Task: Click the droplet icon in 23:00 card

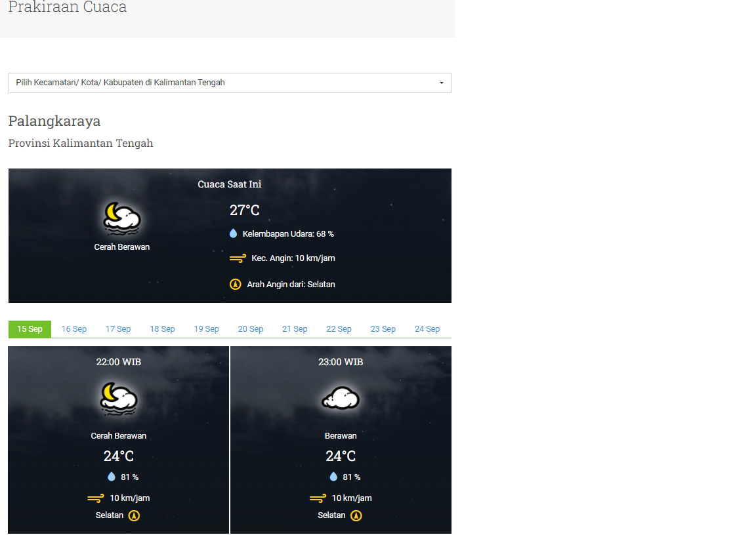Action: 333,477
